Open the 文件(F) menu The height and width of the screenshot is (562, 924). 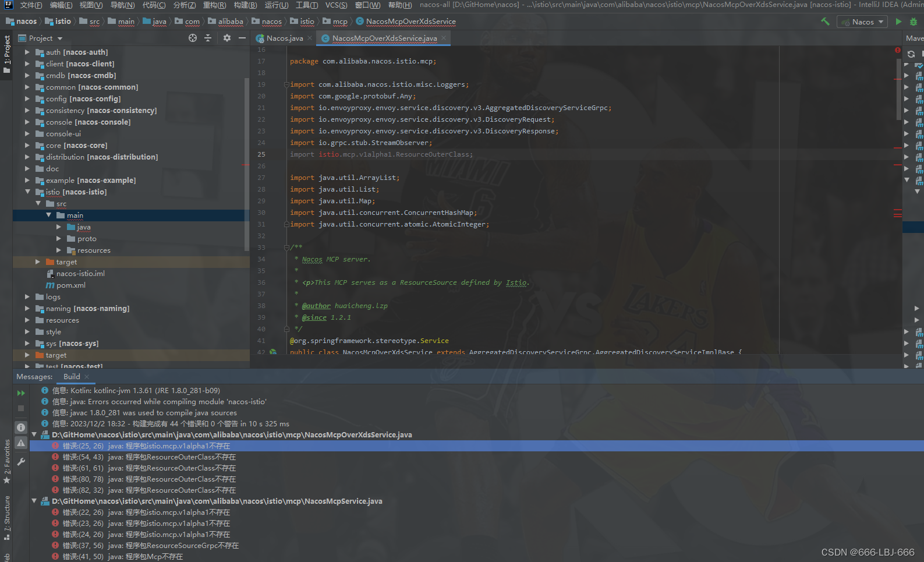pos(31,5)
